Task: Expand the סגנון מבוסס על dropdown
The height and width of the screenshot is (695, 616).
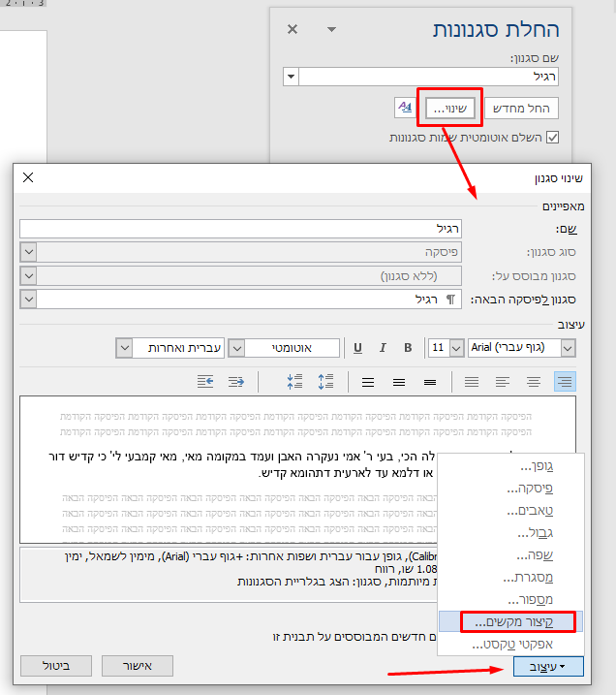Action: click(29, 276)
